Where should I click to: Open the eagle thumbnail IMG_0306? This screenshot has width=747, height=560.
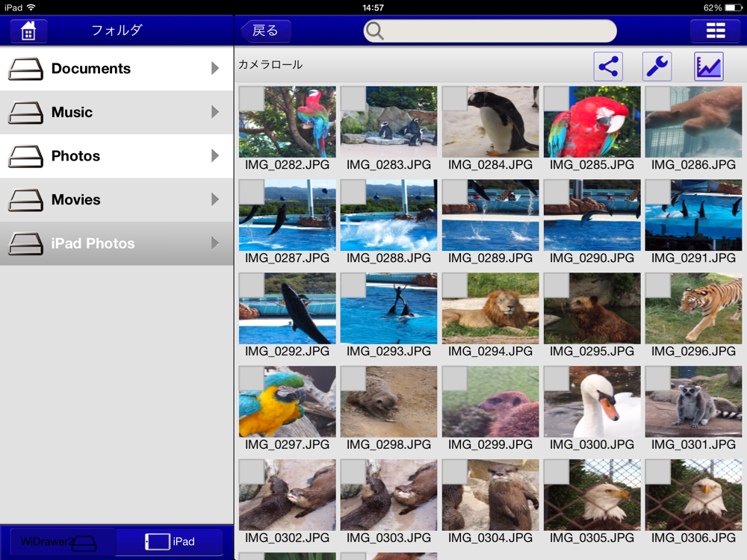pyautogui.click(x=694, y=495)
